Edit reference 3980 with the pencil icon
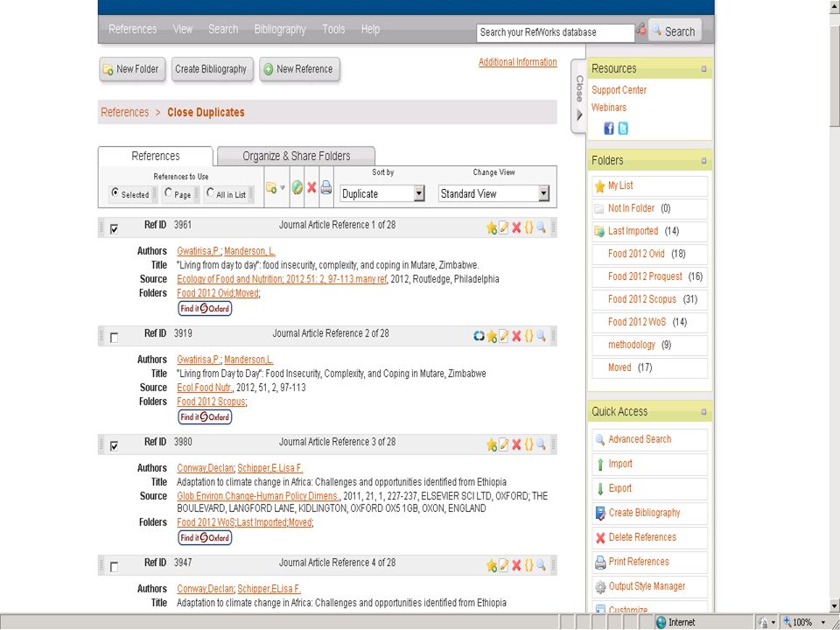840x630 pixels. tap(504, 444)
